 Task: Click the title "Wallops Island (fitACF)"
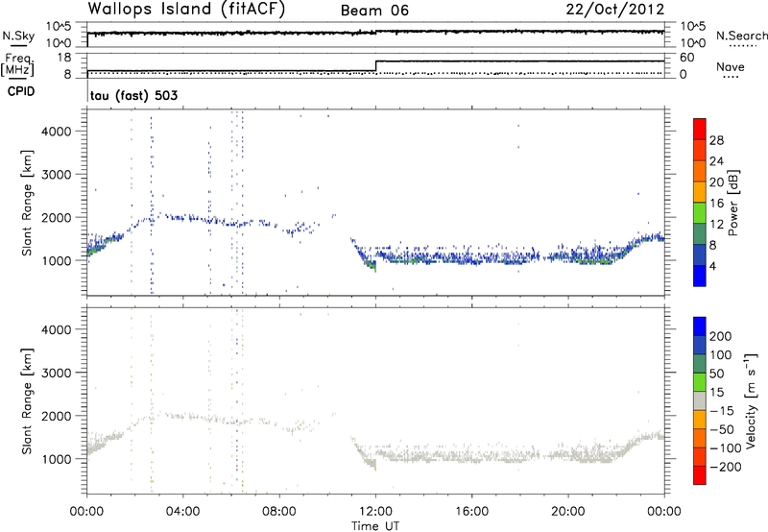(x=186, y=10)
